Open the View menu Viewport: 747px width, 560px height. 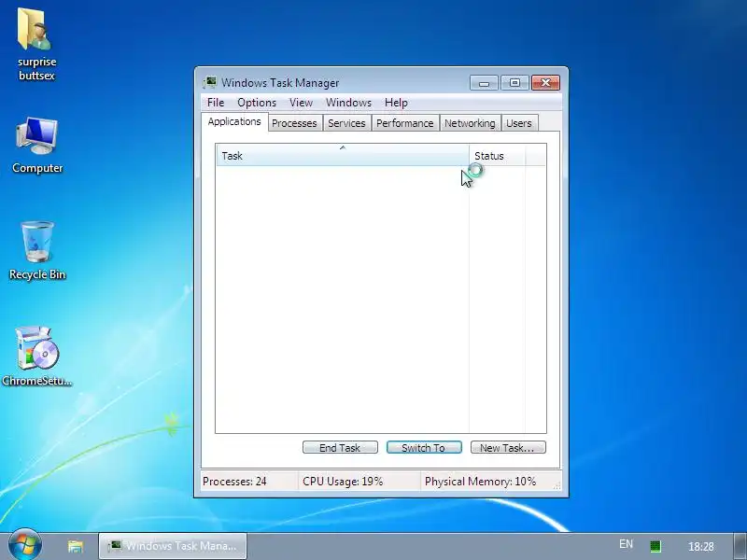click(301, 103)
